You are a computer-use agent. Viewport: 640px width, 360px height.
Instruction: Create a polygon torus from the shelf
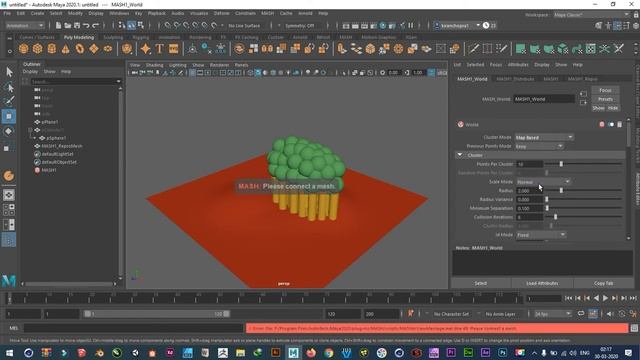80,49
